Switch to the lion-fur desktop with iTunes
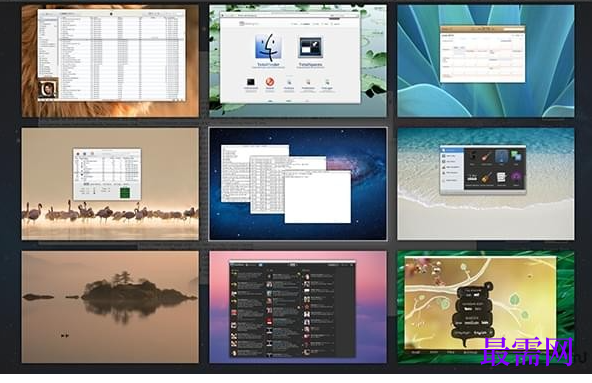 [110, 61]
